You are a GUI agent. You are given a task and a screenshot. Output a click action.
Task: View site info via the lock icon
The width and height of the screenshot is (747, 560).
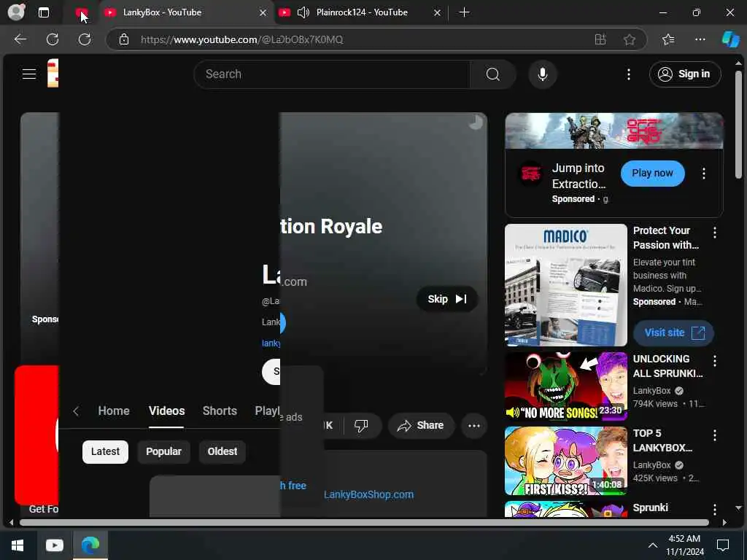[124, 39]
